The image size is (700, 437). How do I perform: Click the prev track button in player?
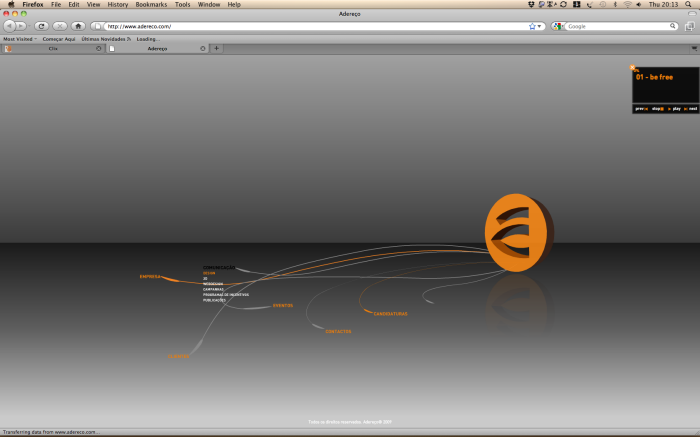point(642,108)
